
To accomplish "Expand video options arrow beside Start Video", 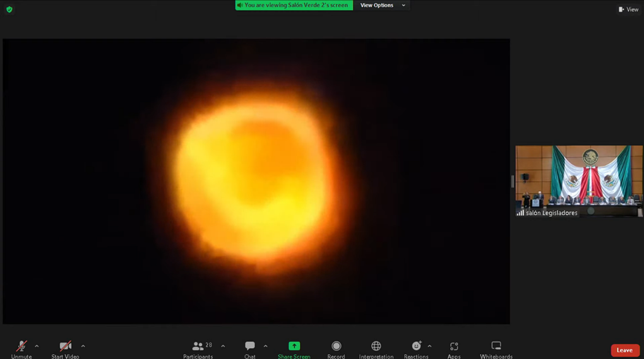I will tap(83, 346).
